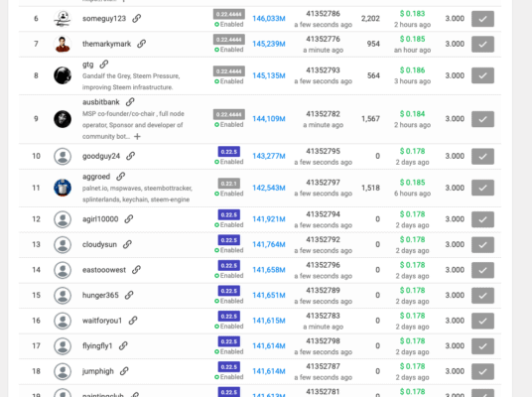Click last block number 41352797
Image resolution: width=532 pixels, height=397 pixels.
(323, 183)
